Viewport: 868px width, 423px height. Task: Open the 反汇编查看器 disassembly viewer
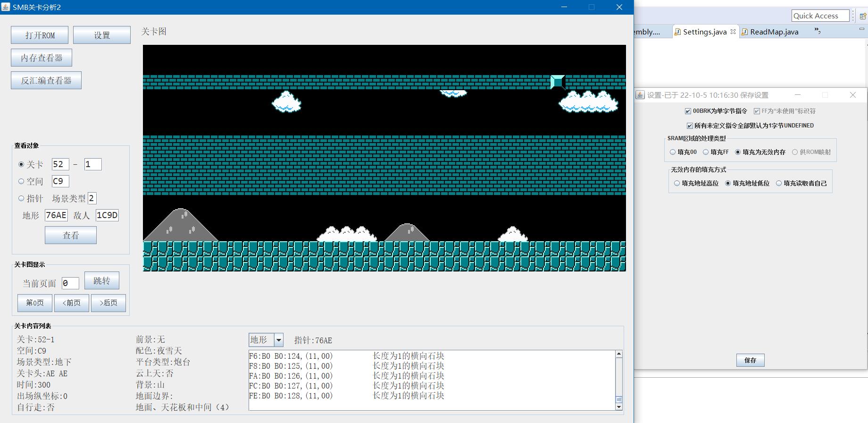point(46,80)
